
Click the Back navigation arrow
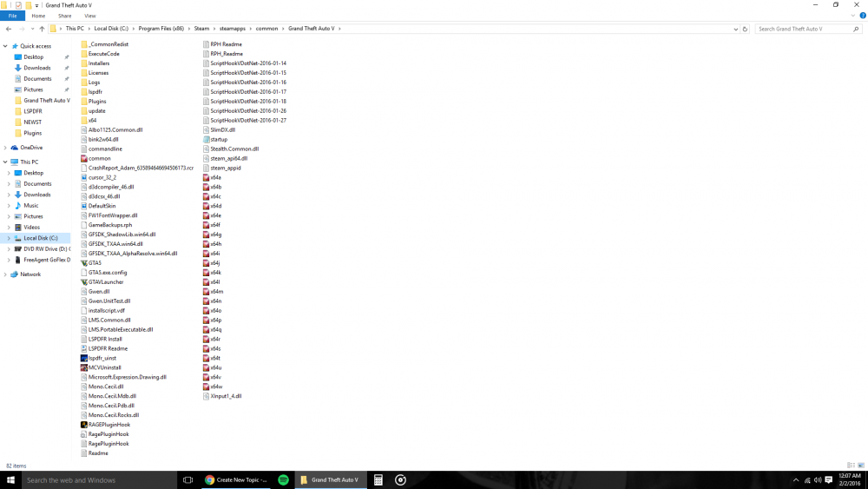coord(9,29)
